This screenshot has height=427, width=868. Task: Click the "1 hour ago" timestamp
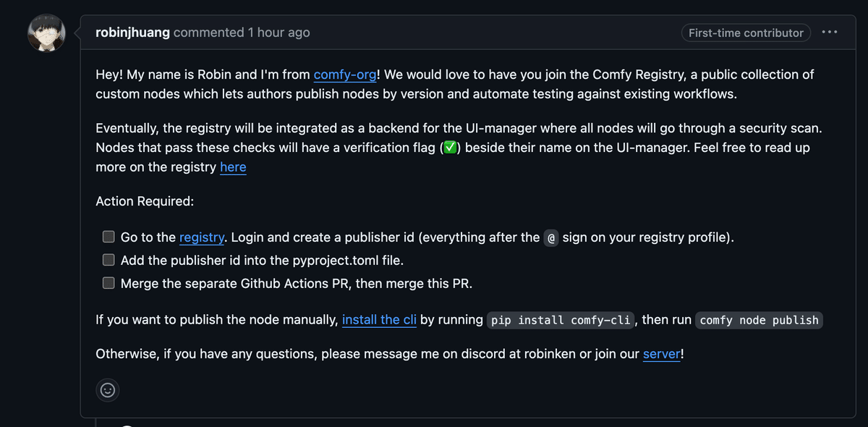tap(278, 33)
